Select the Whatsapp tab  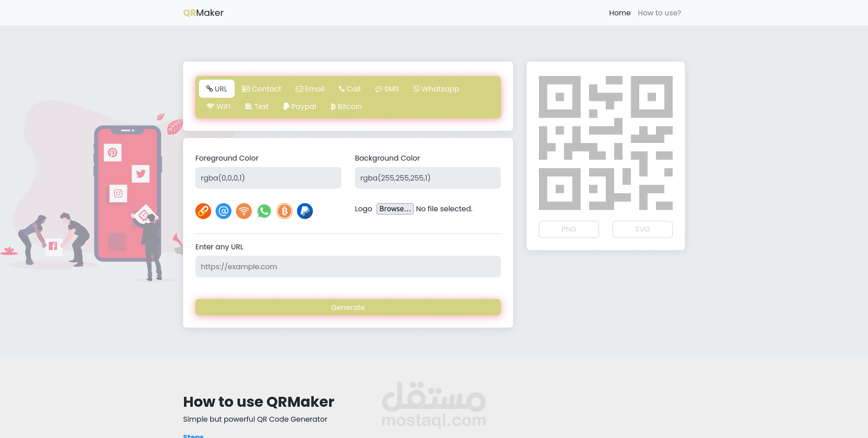coord(436,89)
